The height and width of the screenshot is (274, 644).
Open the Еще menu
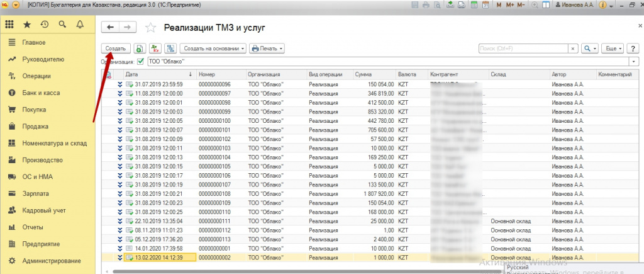613,49
